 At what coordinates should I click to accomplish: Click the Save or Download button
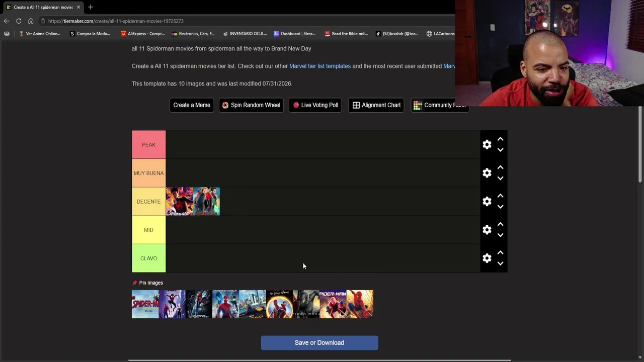pos(319,343)
